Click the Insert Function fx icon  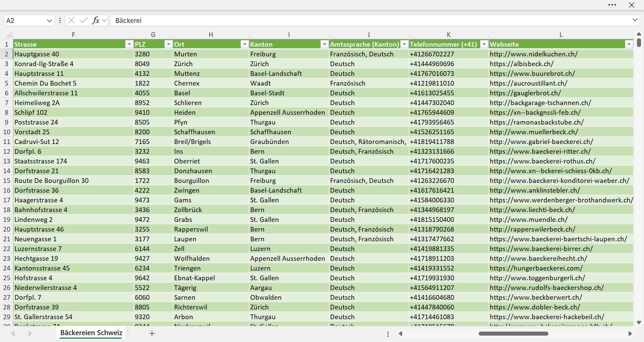(x=96, y=20)
